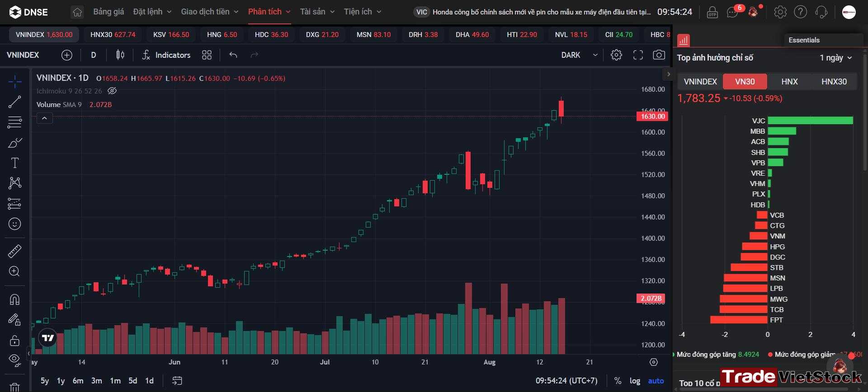Switch to the HNX tab
Screen dimensions: 868x392
pos(789,82)
